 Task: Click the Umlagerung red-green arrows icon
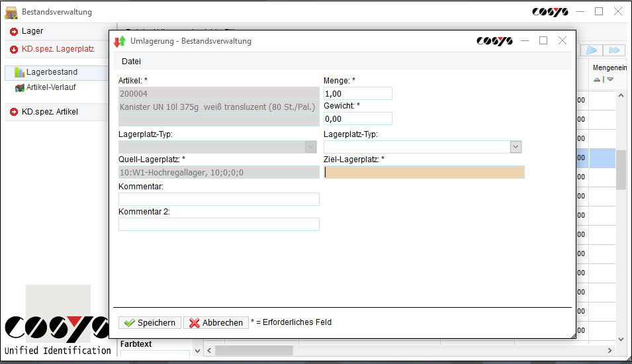[120, 41]
